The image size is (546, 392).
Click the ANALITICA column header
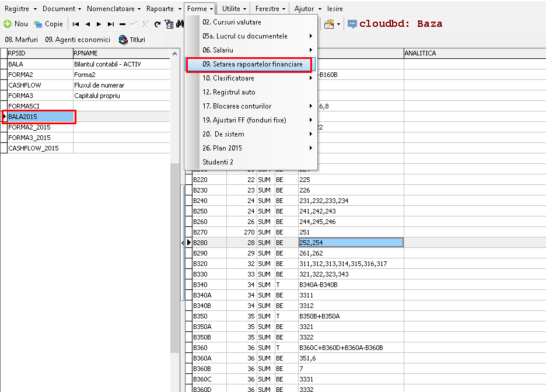[475, 53]
